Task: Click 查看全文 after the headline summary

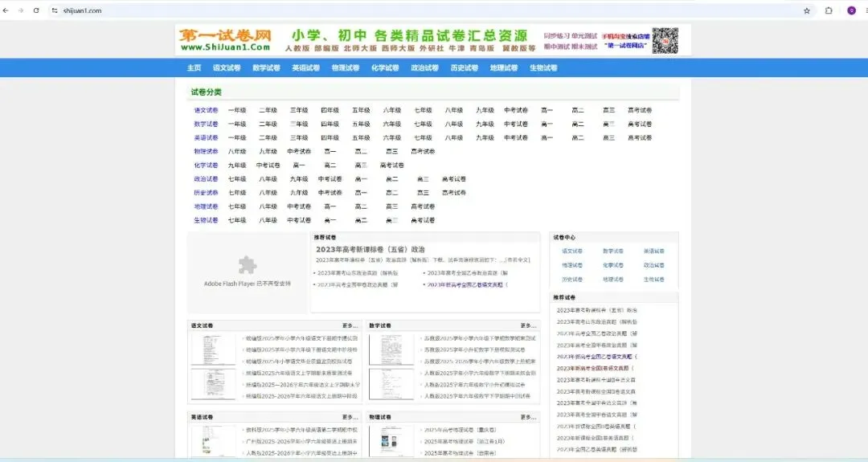Action: 518,260
